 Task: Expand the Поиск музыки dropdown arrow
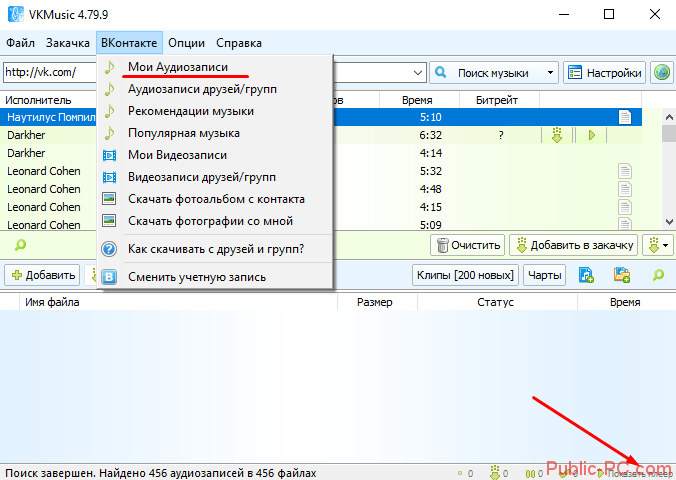coord(551,73)
